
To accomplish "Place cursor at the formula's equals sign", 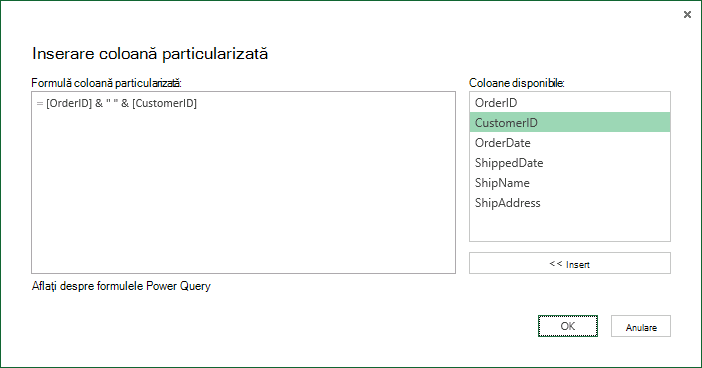I will pos(40,103).
